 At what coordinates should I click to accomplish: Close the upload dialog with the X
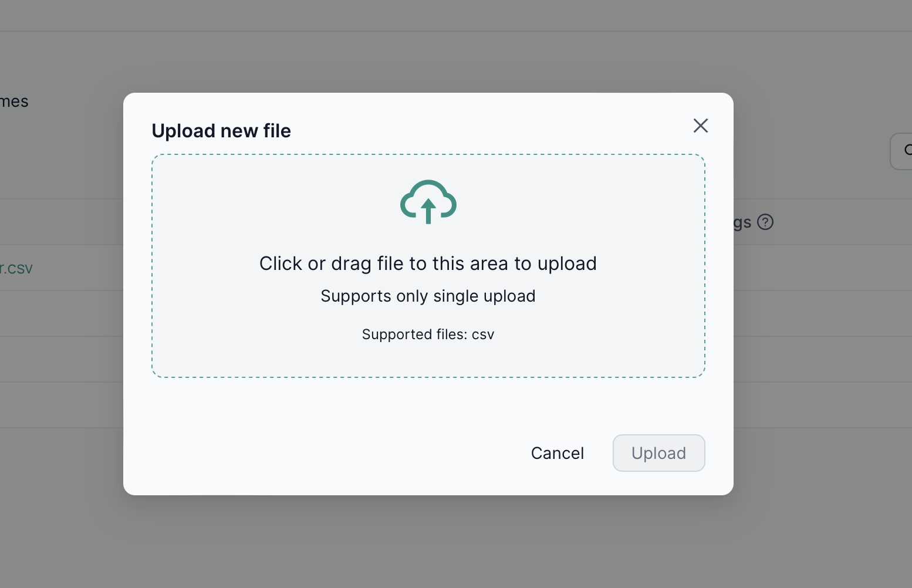701,126
